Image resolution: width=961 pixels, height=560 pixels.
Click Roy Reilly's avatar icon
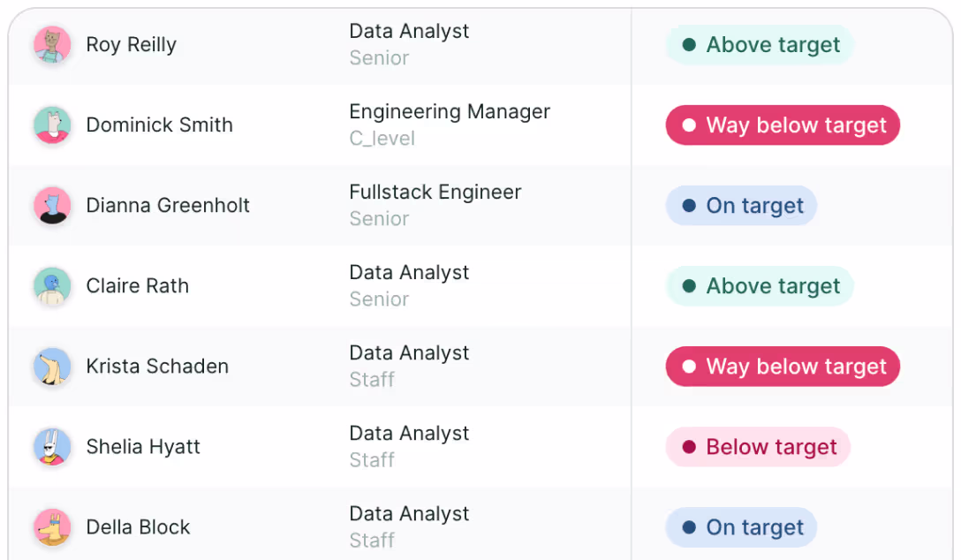click(52, 45)
